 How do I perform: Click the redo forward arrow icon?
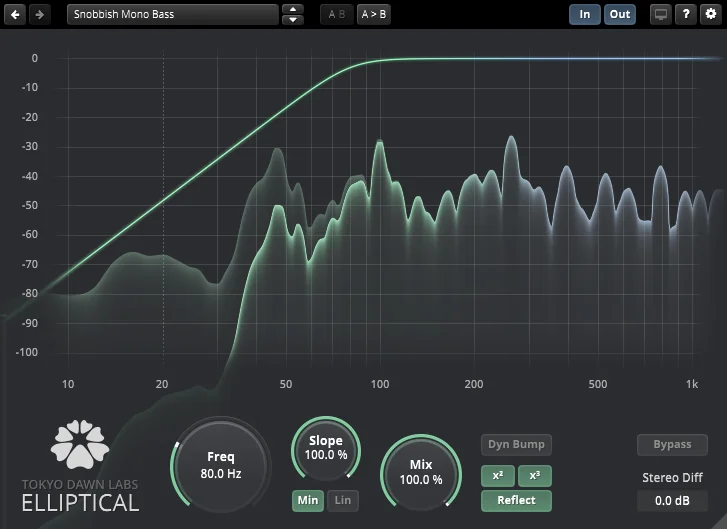click(40, 14)
